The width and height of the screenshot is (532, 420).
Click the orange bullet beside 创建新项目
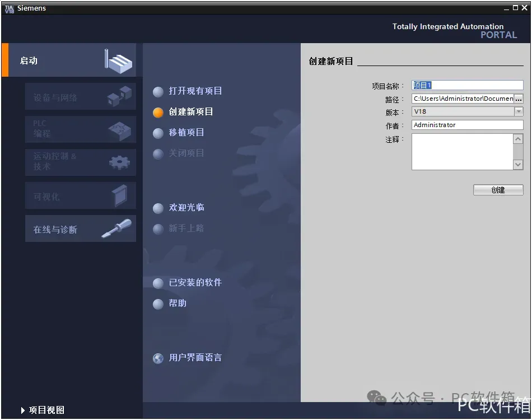click(158, 113)
